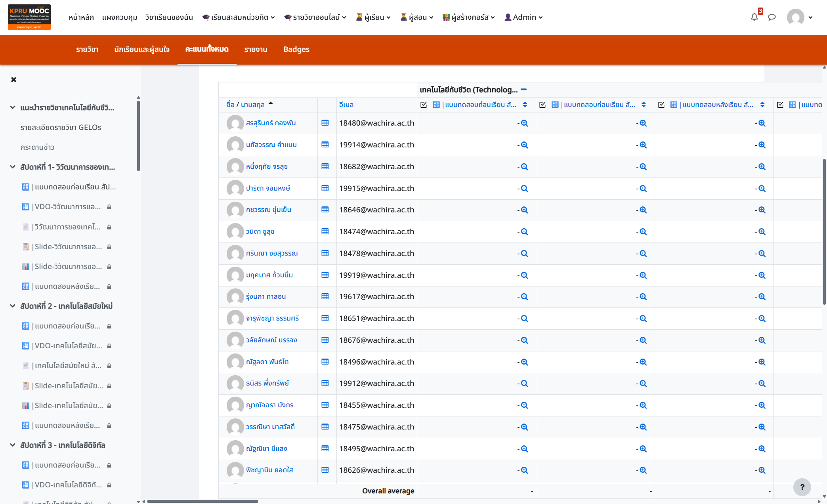
Task: Collapse the เทคโนโลยีกับชีวิต category with the minus icon
Action: pyautogui.click(x=523, y=90)
